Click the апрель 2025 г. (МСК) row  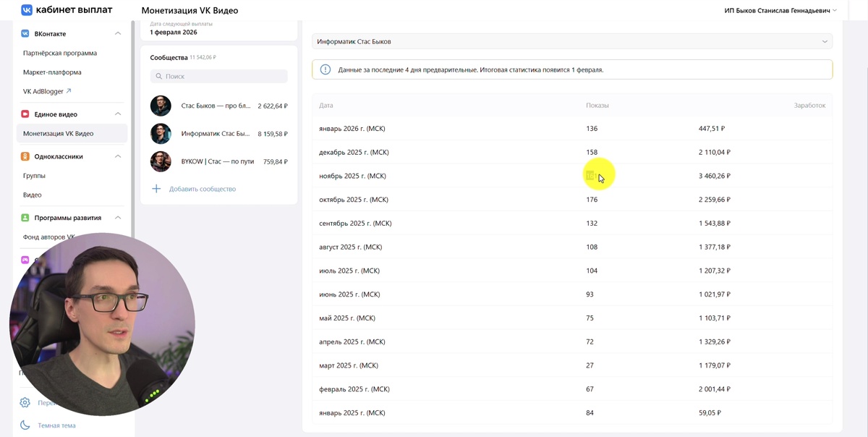[572, 341]
